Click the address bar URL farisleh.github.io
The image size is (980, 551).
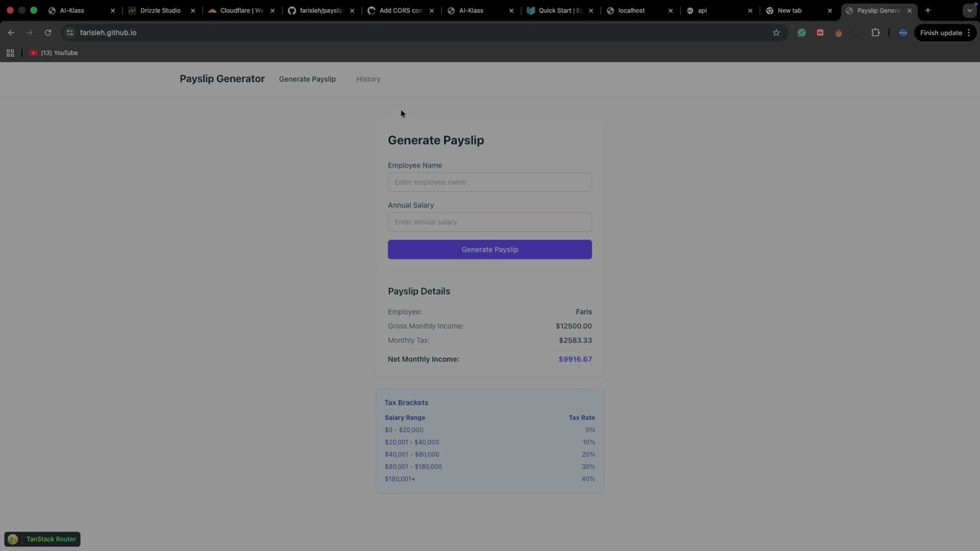pos(108,33)
